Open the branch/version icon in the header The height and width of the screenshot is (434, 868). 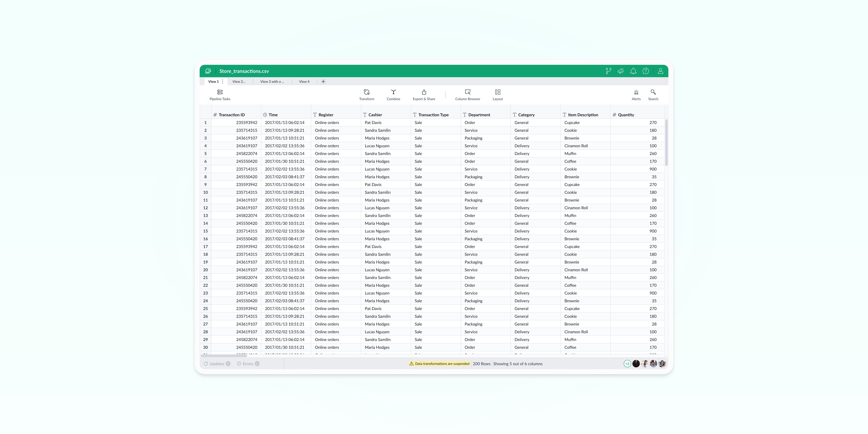pyautogui.click(x=608, y=71)
